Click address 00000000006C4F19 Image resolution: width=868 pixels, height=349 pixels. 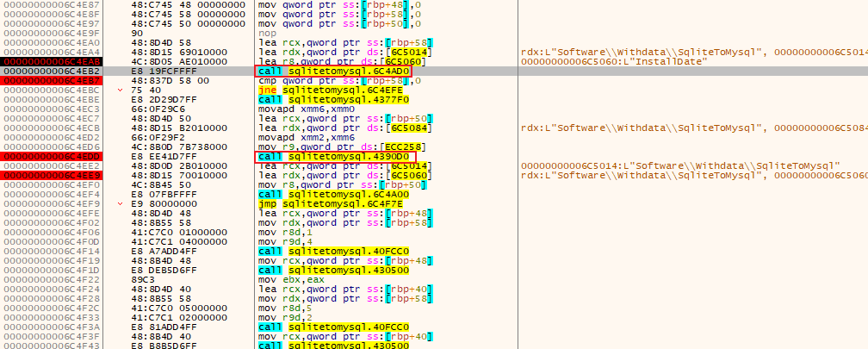(52, 261)
